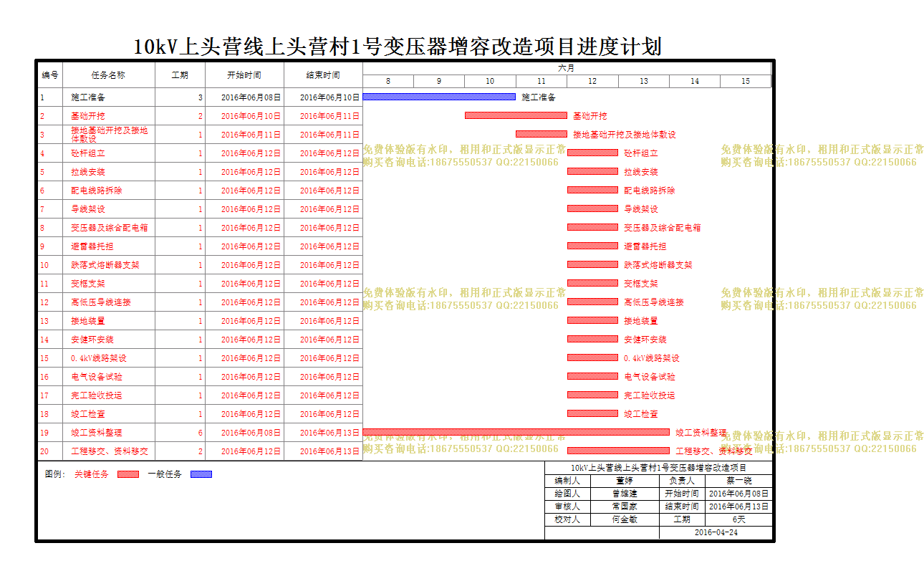Click 砼杆组立 in the task name column
Viewport: 924px width, 576px height.
[88, 153]
